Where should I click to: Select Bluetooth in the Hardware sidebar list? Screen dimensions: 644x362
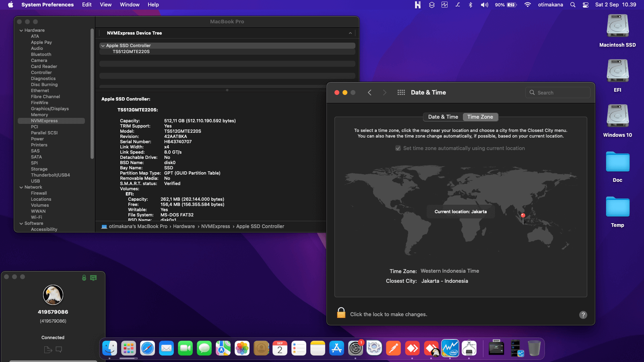[41, 55]
